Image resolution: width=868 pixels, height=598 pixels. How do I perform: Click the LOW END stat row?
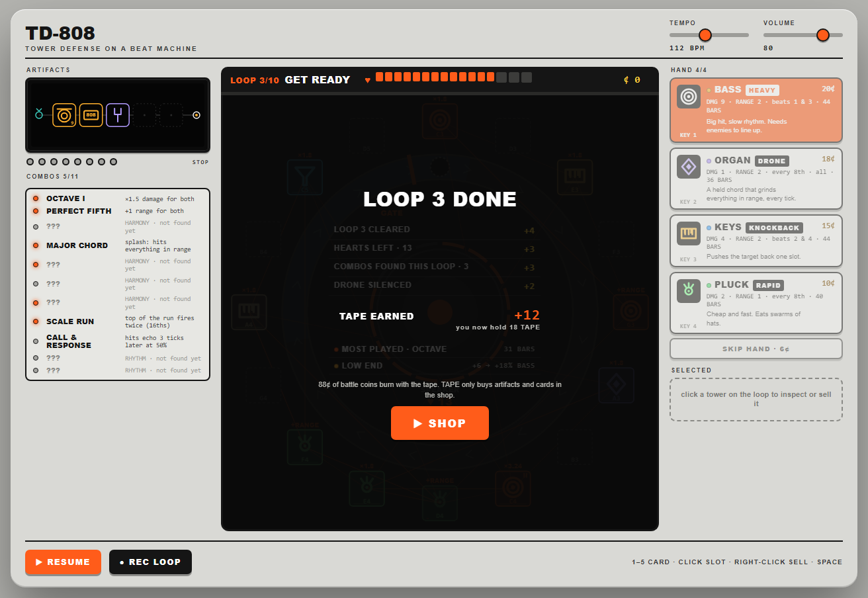tap(435, 366)
